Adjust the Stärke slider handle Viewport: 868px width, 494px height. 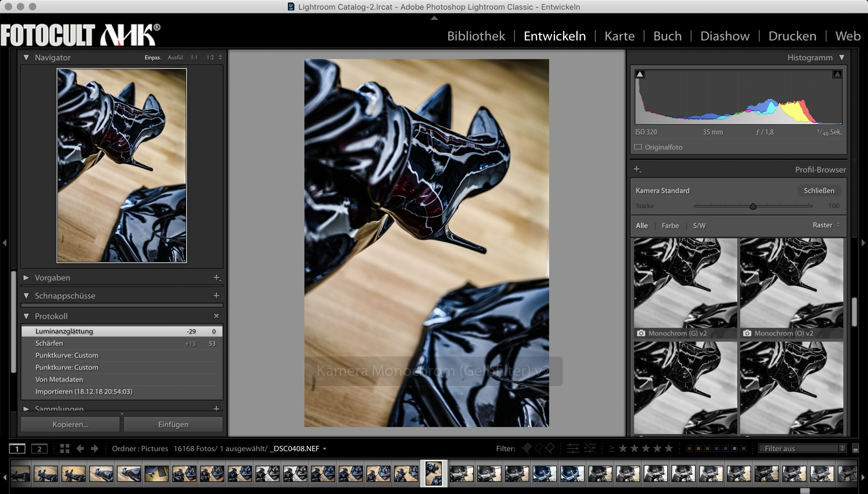pos(753,206)
